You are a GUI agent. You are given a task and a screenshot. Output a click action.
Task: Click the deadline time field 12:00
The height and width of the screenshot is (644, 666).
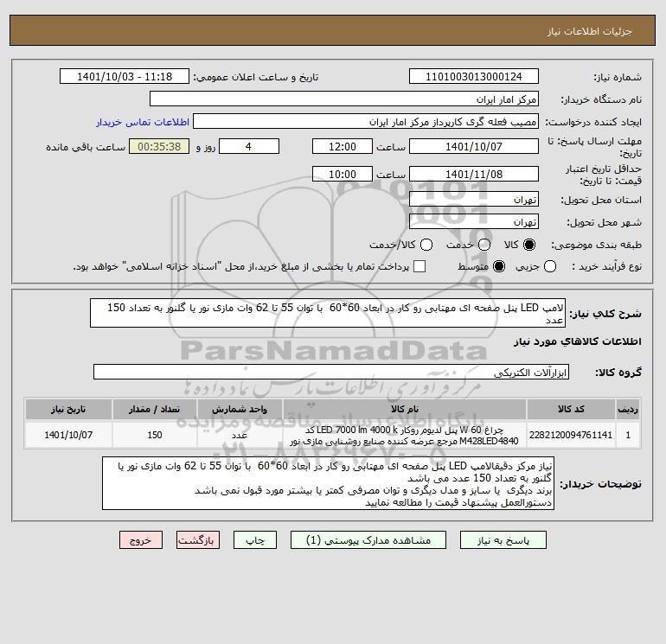343,147
